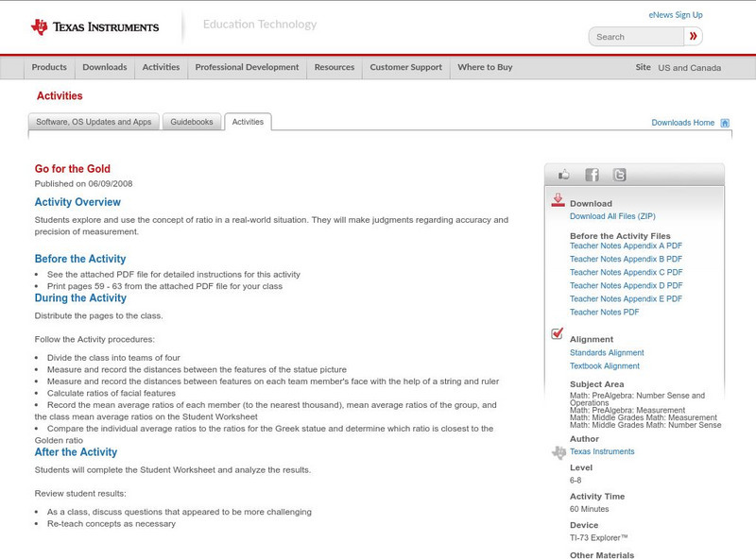
Task: Click the 'TI-73 Explorer' device text
Action: coord(599,538)
